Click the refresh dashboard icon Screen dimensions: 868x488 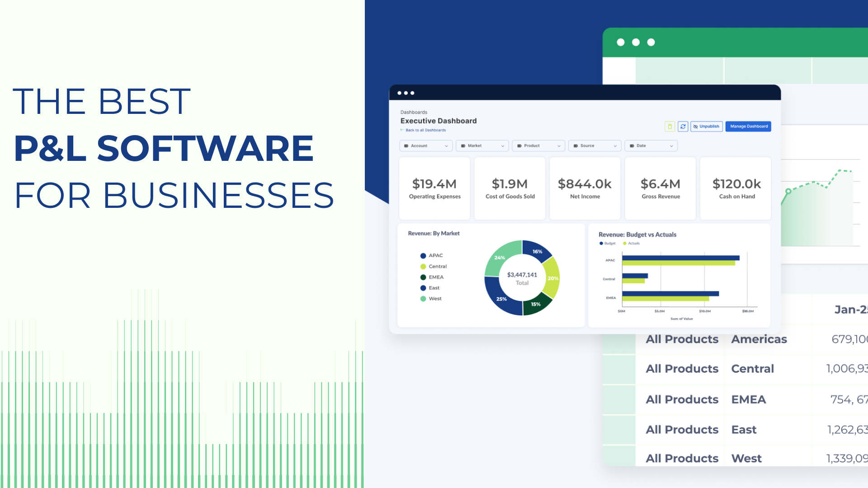pos(683,127)
